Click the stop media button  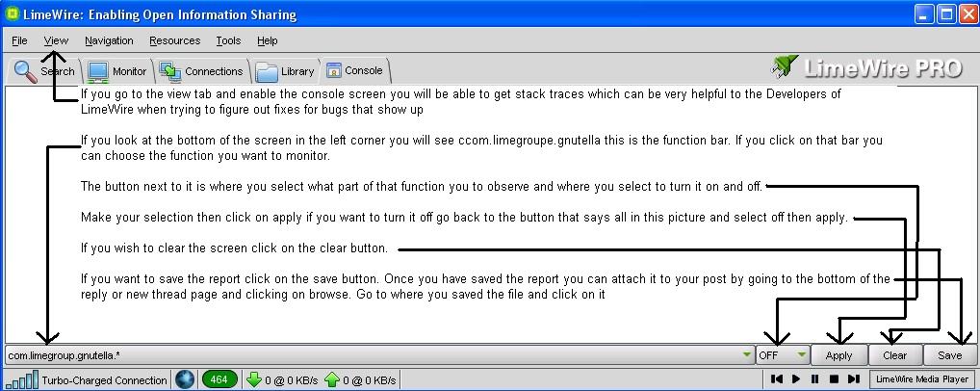833,379
